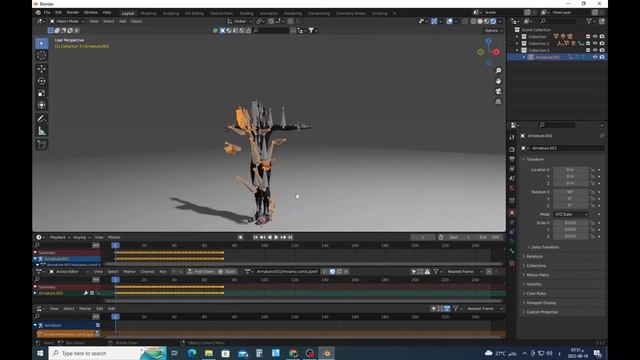Screen dimensions: 640x360
Task: Select the Add Cube tool
Action: (42, 144)
